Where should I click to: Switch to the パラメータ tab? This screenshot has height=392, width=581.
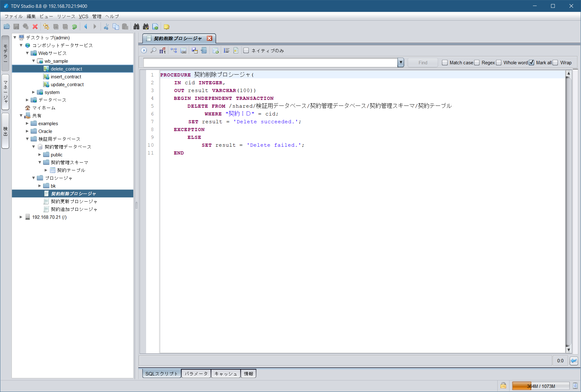196,374
